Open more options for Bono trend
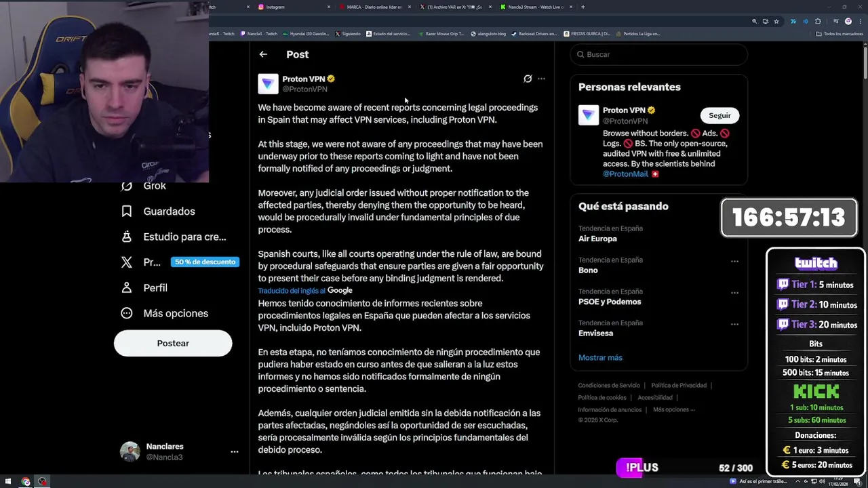Viewport: 868px width, 488px height. click(x=734, y=261)
